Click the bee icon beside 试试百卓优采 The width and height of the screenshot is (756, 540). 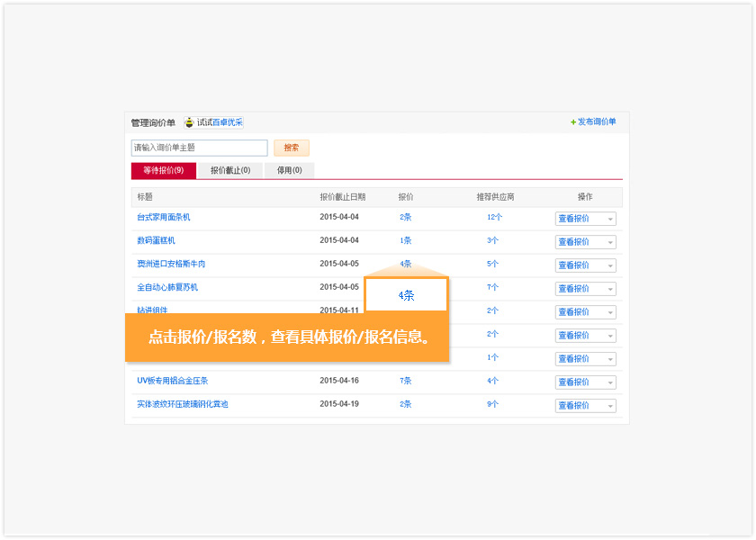pyautogui.click(x=190, y=122)
